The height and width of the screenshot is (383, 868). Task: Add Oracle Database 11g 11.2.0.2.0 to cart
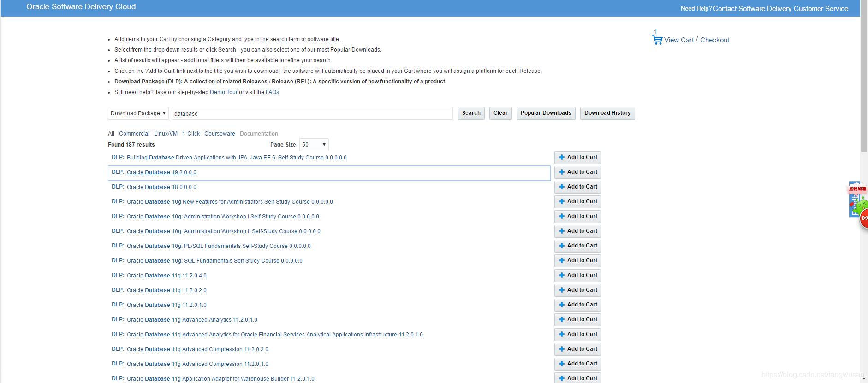pos(578,290)
